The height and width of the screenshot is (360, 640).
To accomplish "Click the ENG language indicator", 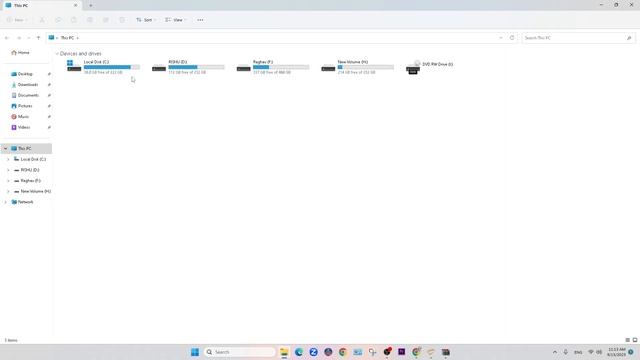I will tap(578, 352).
